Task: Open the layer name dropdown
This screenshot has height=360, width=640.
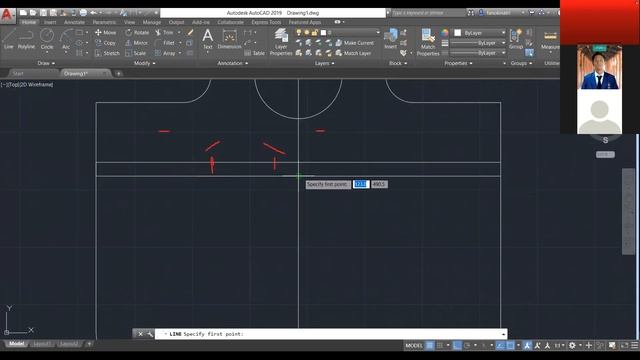Action: pyautogui.click(x=378, y=32)
